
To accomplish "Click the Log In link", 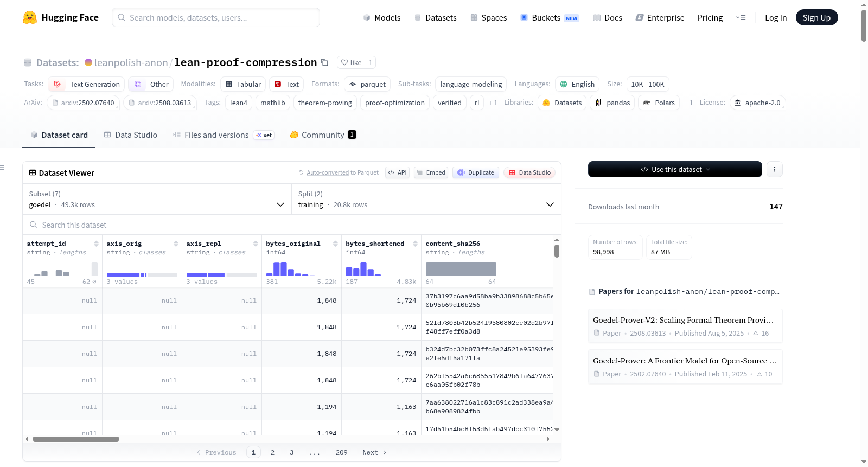I will click(776, 17).
